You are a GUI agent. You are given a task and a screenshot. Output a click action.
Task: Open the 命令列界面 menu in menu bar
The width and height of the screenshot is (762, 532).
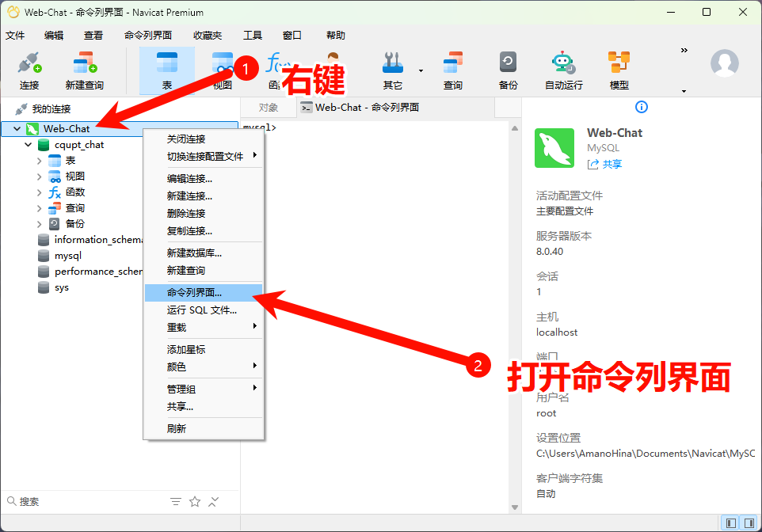point(148,35)
